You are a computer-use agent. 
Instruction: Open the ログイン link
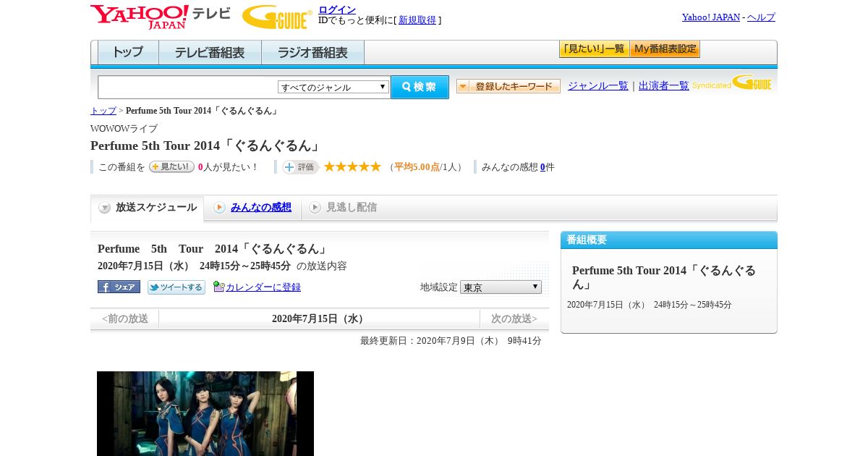[337, 9]
